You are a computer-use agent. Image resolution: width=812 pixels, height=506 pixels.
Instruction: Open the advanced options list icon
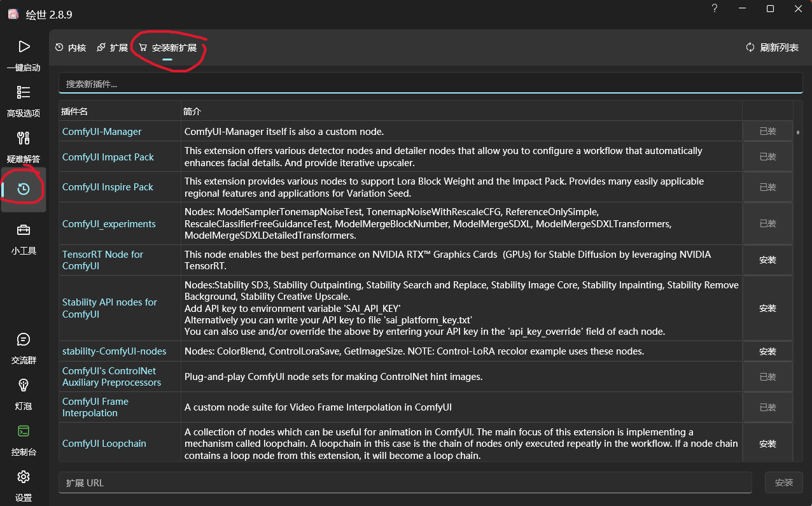point(24,92)
